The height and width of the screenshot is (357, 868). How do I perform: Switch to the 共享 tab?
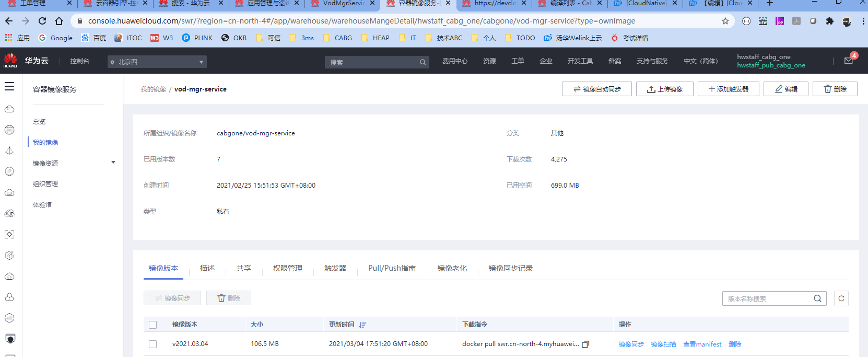pyautogui.click(x=244, y=268)
